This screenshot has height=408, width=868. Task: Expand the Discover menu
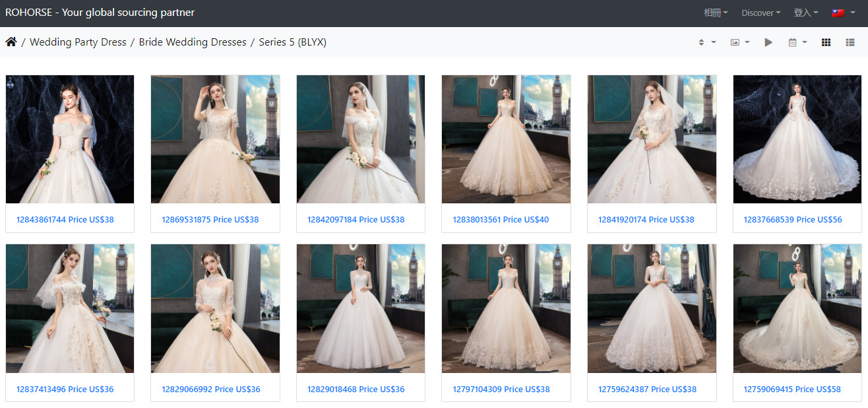760,13
